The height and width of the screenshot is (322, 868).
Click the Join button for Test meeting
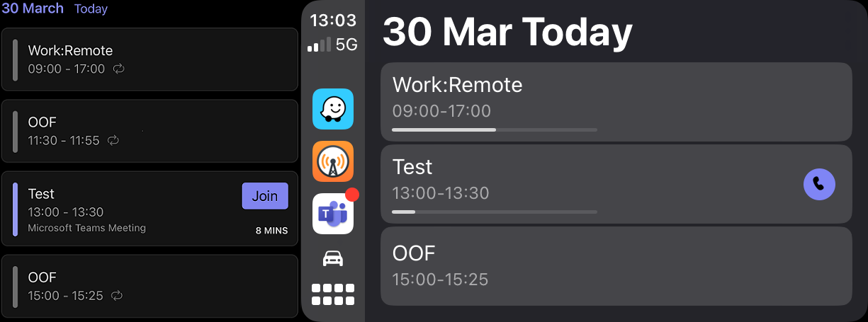tap(265, 196)
